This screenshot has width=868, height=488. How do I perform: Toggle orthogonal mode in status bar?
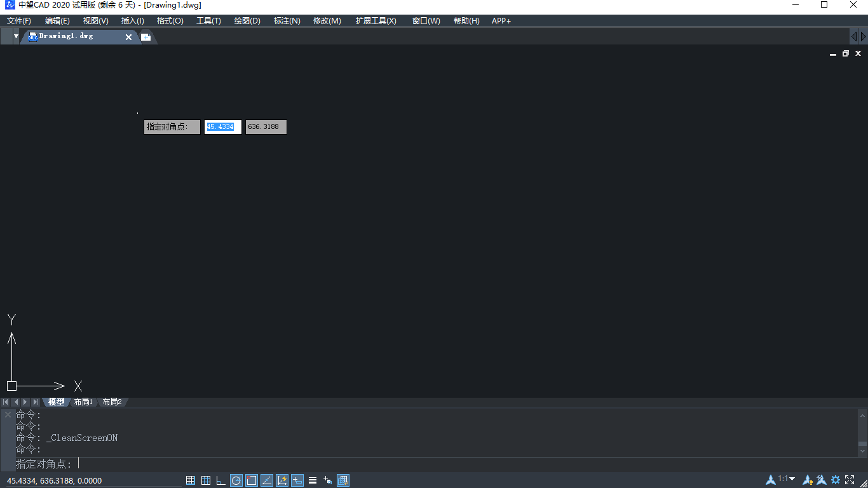[x=221, y=480]
